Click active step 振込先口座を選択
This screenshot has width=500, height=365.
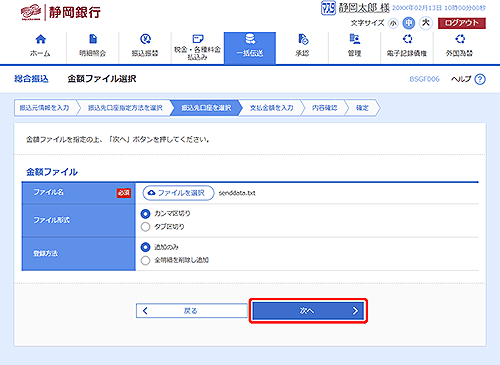click(x=206, y=108)
